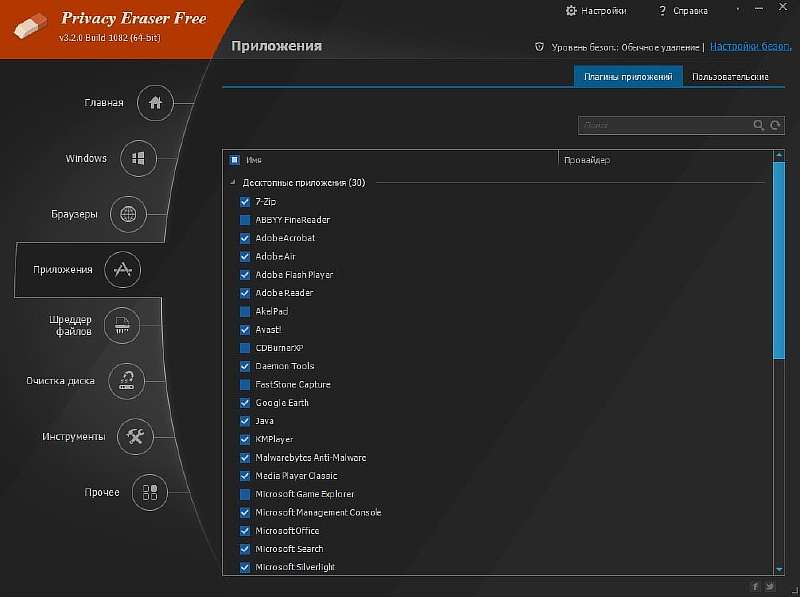Click the search magnifier icon

tap(759, 126)
